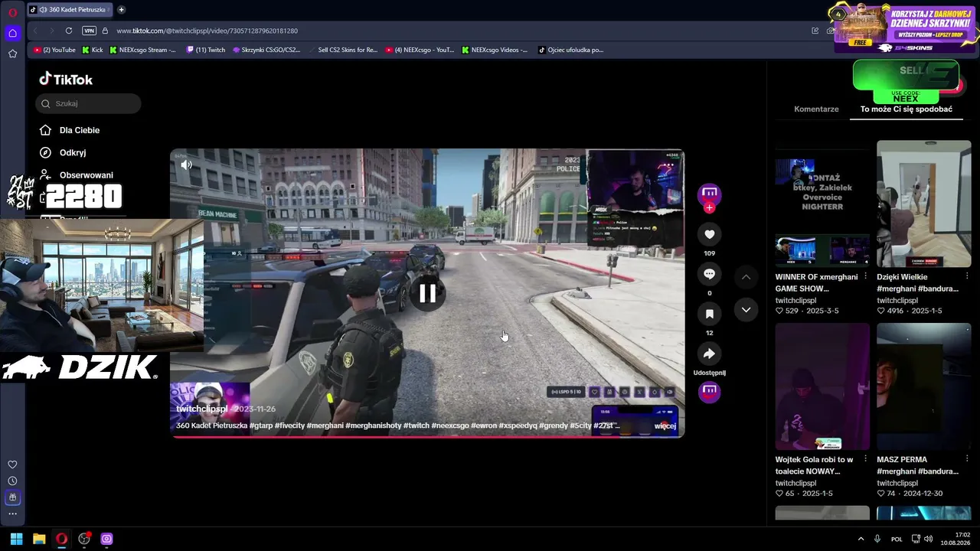Click the #twitch hashtag
The height and width of the screenshot is (551, 980).
click(416, 425)
